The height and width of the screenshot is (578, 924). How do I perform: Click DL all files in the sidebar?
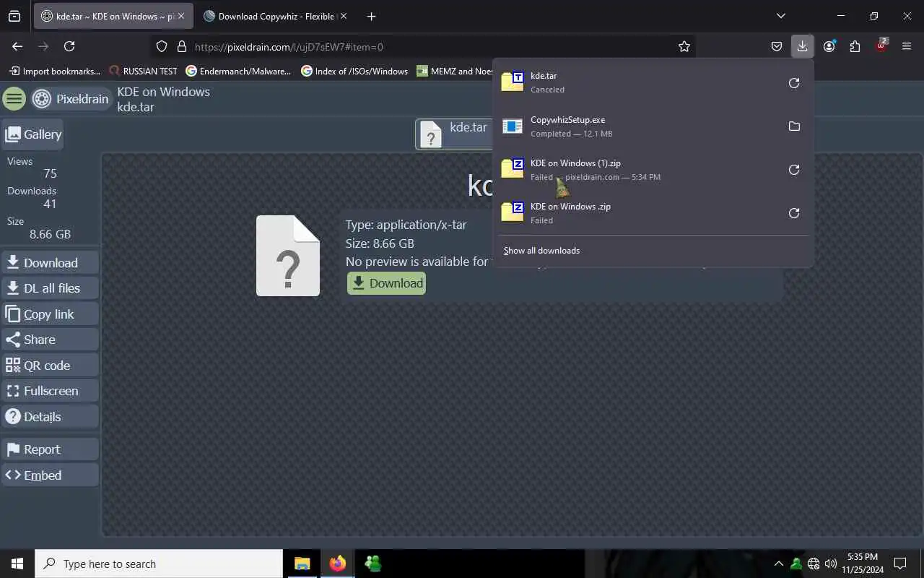tap(50, 288)
